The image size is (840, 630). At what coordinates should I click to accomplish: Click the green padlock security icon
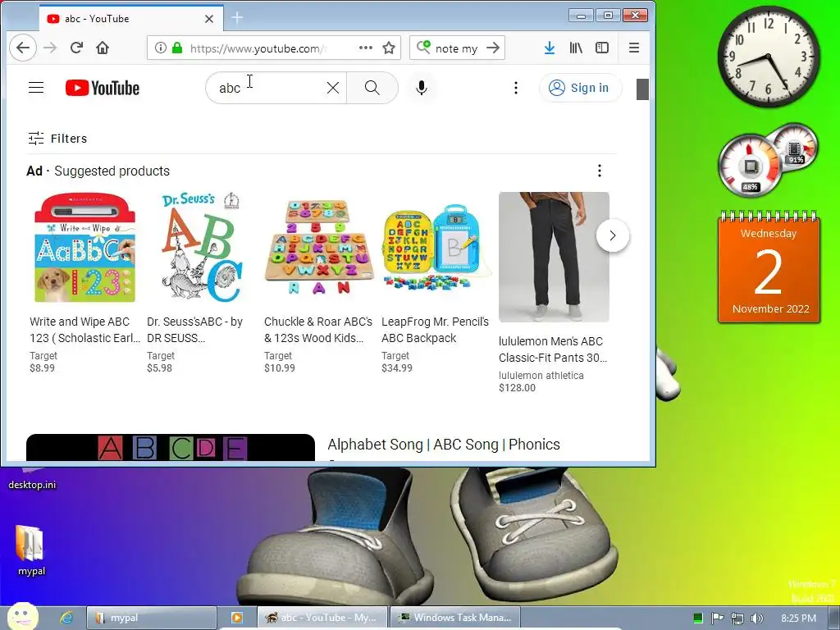click(x=177, y=48)
